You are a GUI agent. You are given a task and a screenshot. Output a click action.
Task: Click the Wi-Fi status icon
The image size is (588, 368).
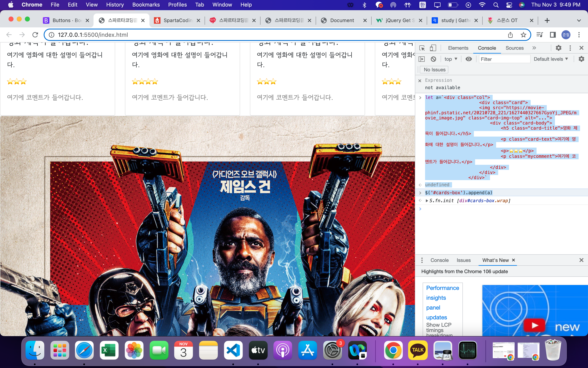482,5
